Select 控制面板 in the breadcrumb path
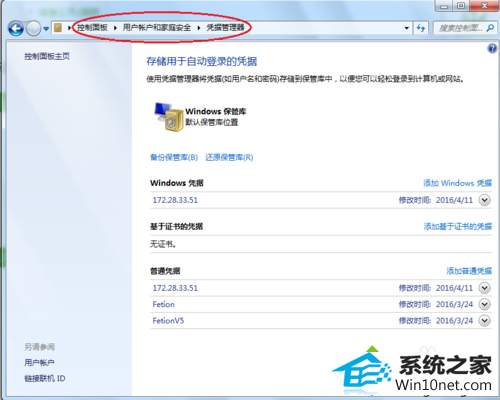This screenshot has height=400, width=500. point(92,28)
